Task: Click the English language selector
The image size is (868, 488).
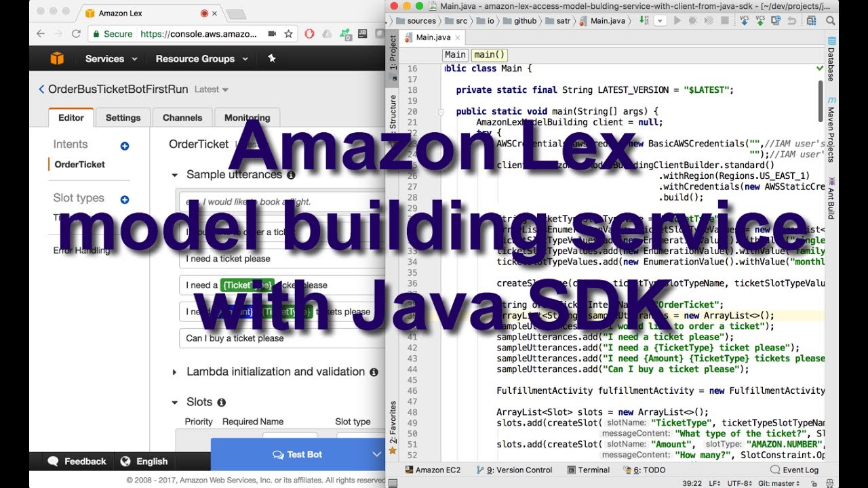Action: [x=144, y=462]
